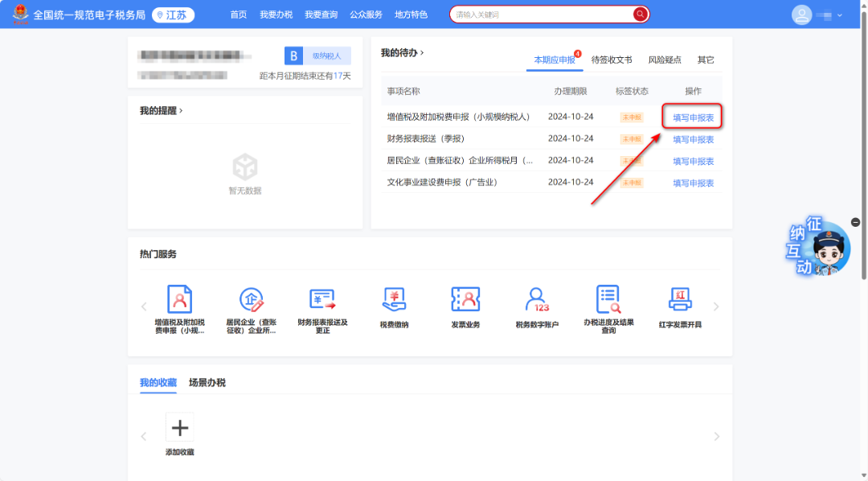Click the user avatar in the top bar

pos(801,14)
